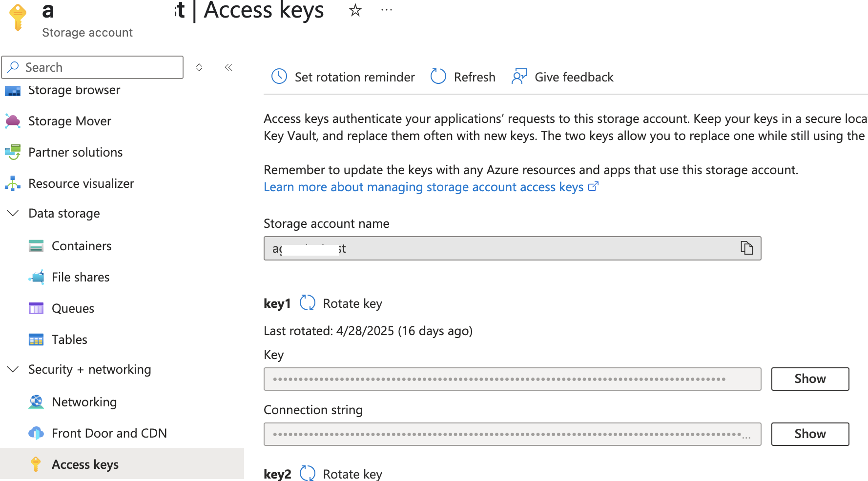Click the Queues icon
The width and height of the screenshot is (868, 481).
tap(36, 308)
